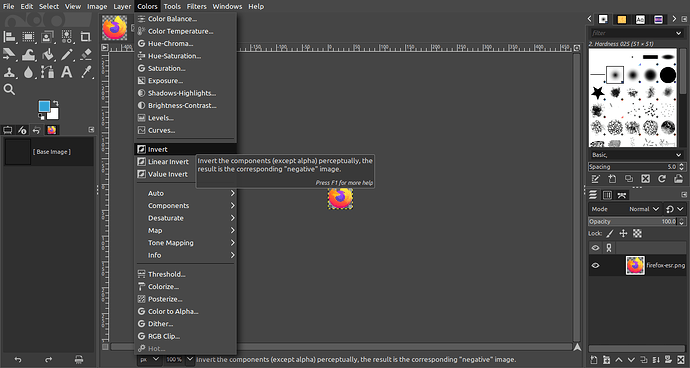Reset colors to default black and white
This screenshot has height=368, width=690.
pos(41,117)
